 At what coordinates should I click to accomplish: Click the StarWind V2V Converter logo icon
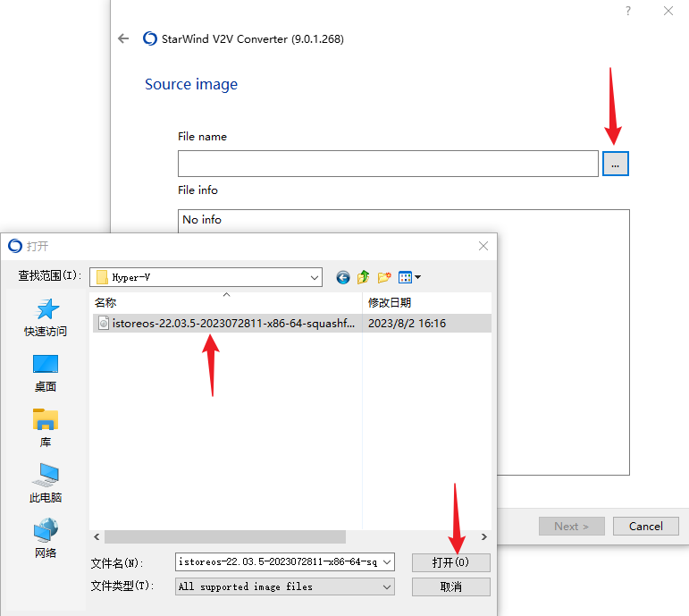[150, 38]
